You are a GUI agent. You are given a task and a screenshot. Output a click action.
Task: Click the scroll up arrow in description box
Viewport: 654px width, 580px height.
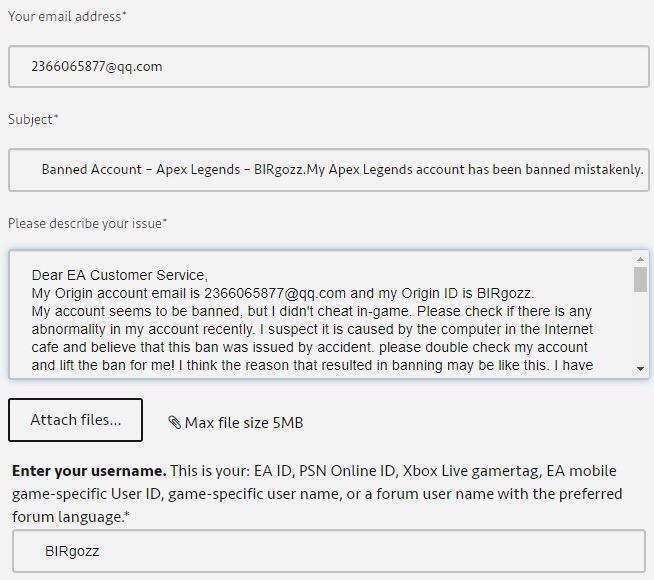(x=640, y=259)
